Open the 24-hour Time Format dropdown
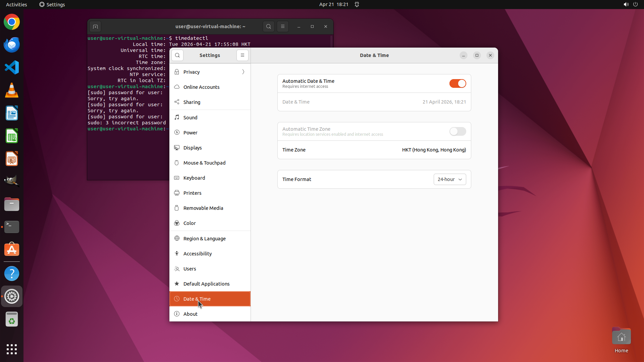This screenshot has height=362, width=644. tap(449, 179)
